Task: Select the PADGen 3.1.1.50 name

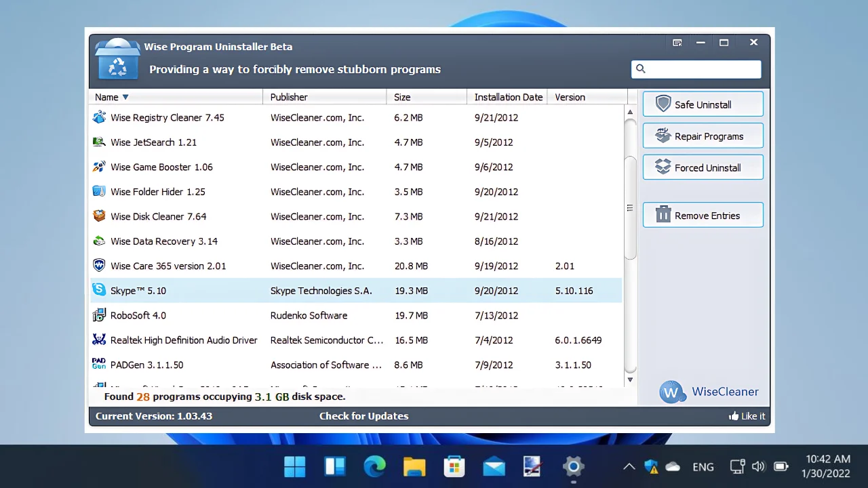Action: (147, 365)
